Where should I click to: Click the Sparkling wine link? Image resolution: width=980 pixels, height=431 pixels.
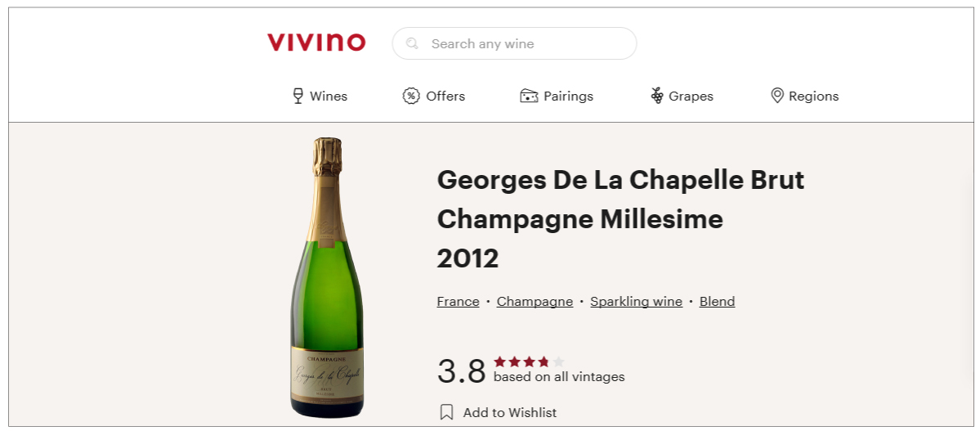[636, 302]
